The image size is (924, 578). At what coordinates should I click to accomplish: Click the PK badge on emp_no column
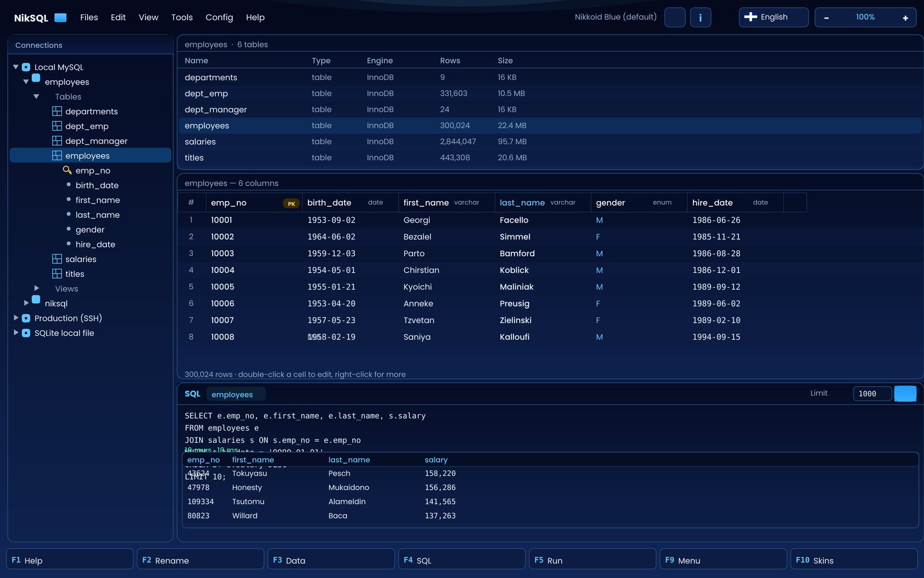click(291, 203)
